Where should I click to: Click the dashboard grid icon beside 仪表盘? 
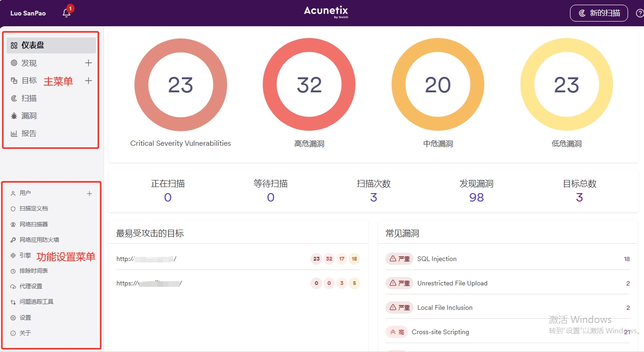point(14,45)
